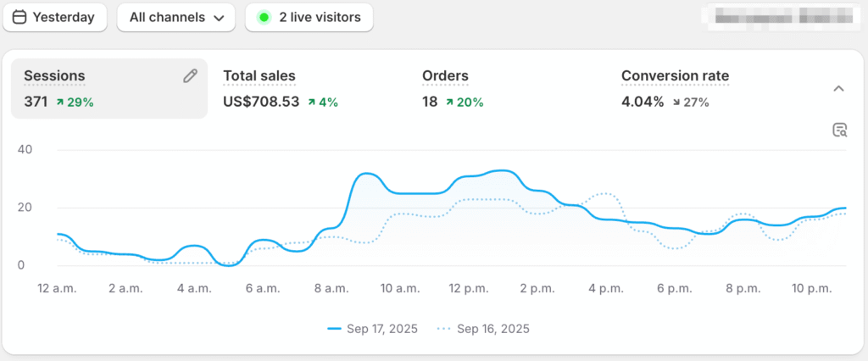Screen dimensions: 868x361
Task: Show the Conversion rate metric
Action: point(675,76)
